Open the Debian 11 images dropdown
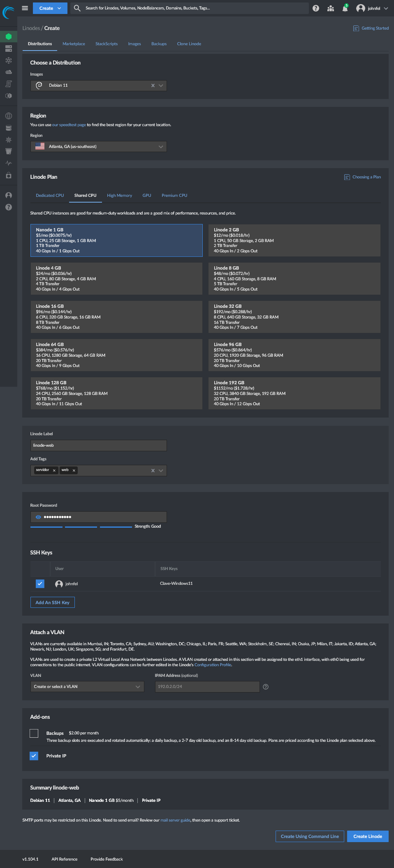The height and width of the screenshot is (868, 394). [161, 85]
